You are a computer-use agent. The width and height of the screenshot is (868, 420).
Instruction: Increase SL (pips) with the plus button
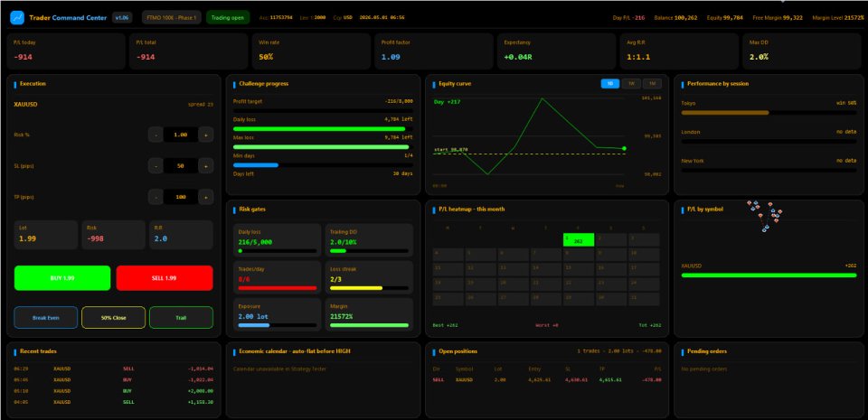pyautogui.click(x=206, y=166)
